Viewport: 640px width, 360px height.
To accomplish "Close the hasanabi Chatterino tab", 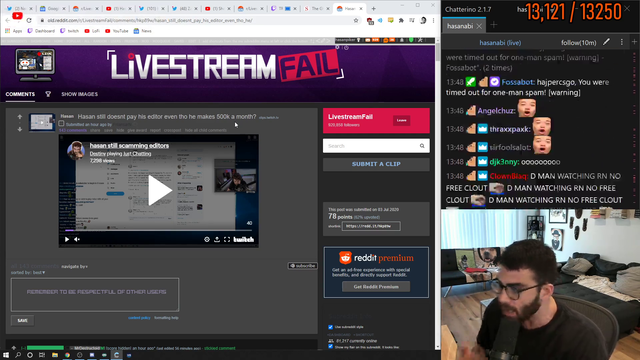I will point(479,26).
